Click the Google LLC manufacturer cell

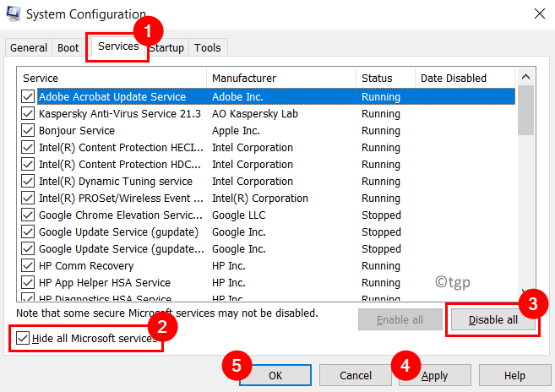[x=238, y=215]
